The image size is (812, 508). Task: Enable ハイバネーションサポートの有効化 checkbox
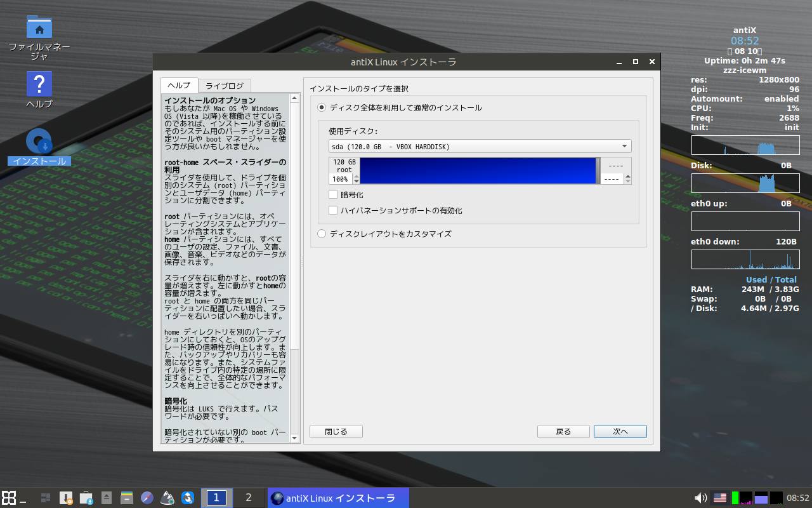point(333,210)
